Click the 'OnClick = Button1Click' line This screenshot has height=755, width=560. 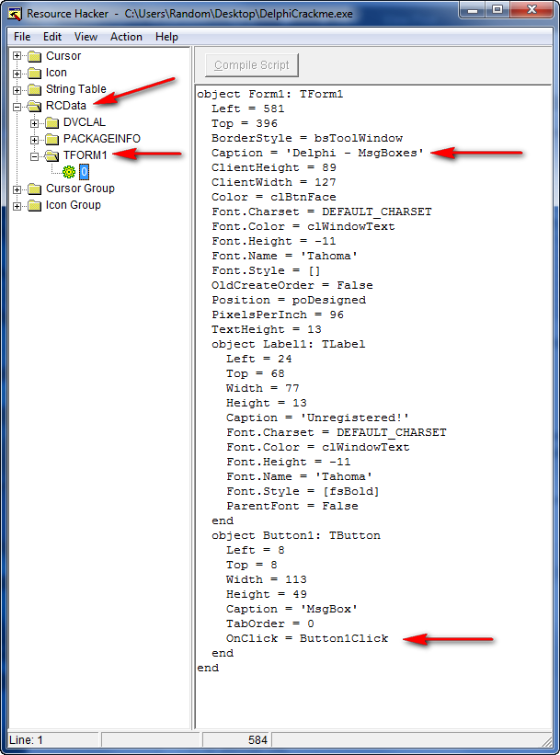[307, 638]
